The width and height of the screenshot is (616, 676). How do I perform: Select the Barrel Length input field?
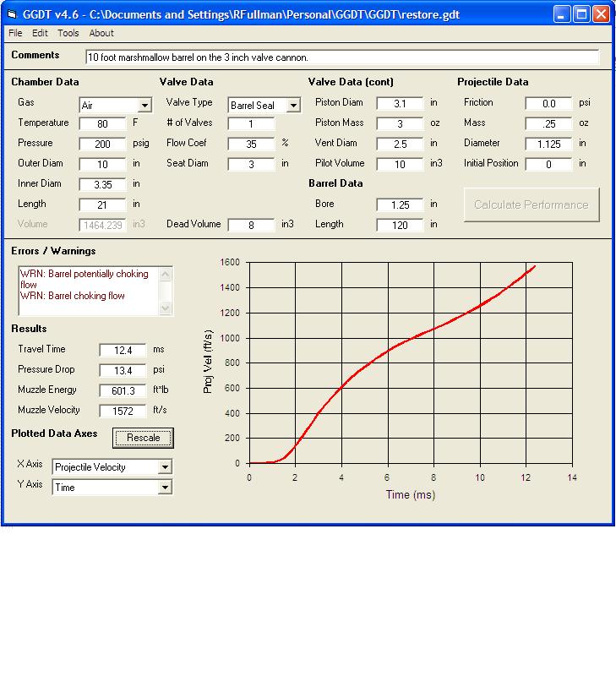tap(400, 225)
